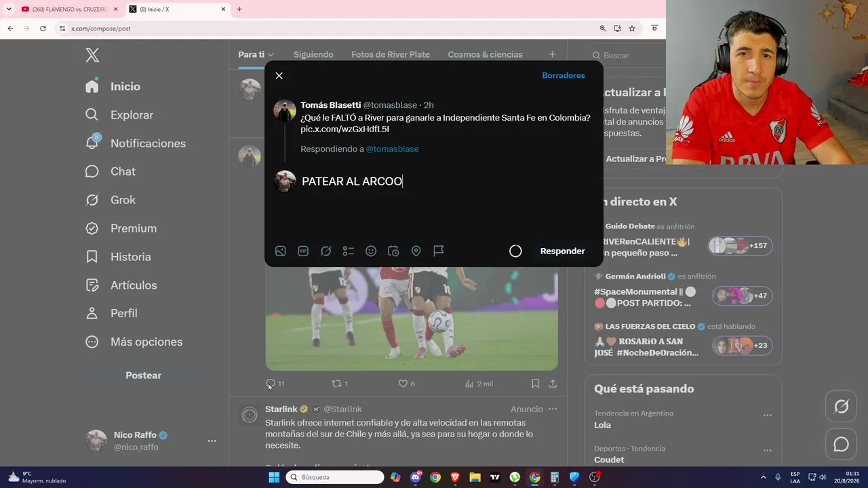Send the reply with Responder button
This screenshot has height=488, width=868.
562,251
